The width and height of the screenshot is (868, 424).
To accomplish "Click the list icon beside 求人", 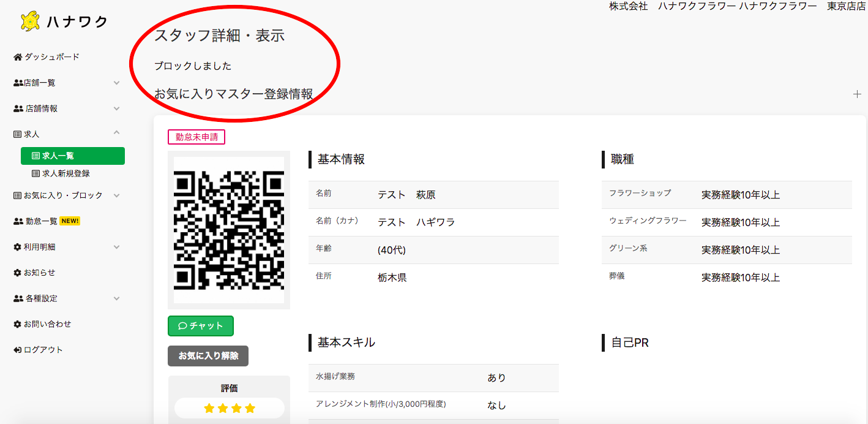I will point(18,134).
